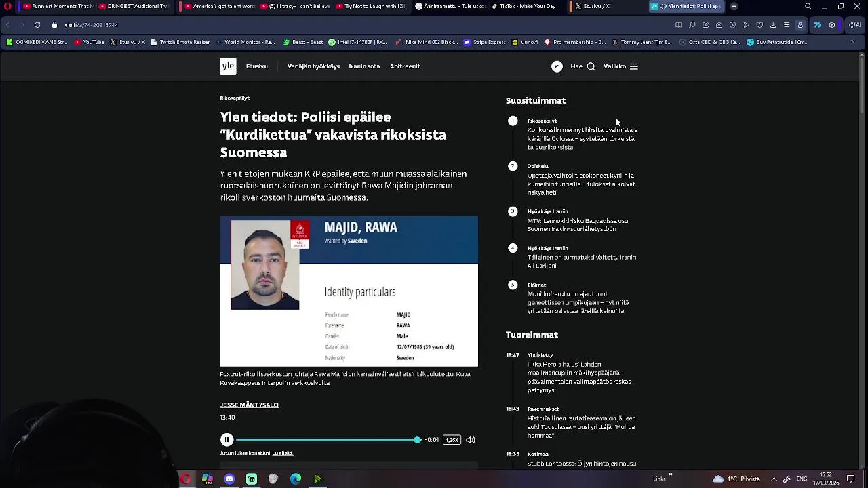Click the find-in-page magnifier toolbar icon
The width and height of the screenshot is (868, 488).
click(x=692, y=25)
